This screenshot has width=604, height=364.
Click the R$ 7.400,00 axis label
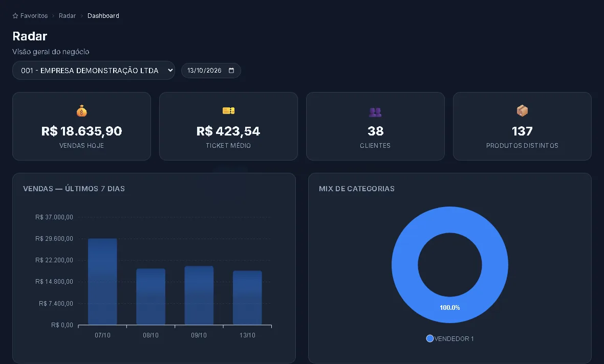click(56, 304)
